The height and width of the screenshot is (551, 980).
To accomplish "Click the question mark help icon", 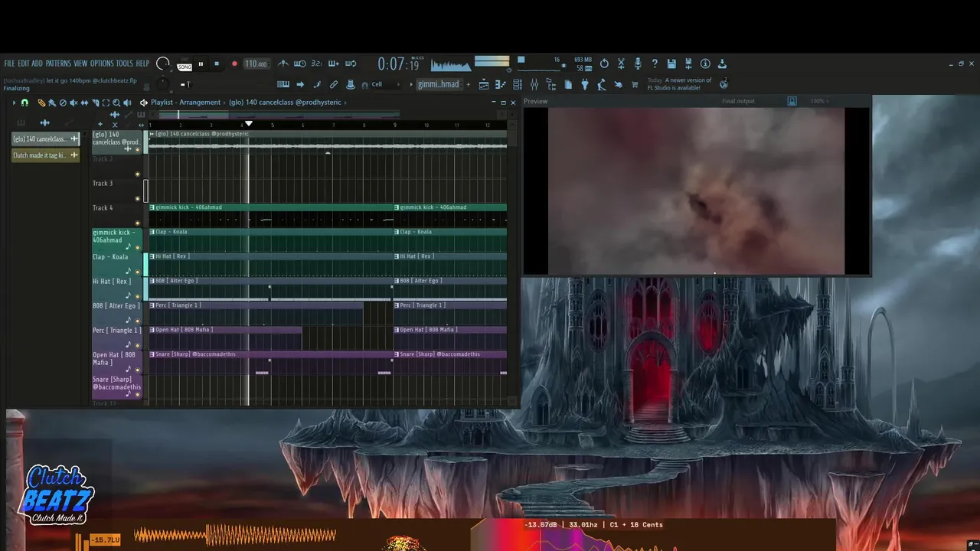I will pyautogui.click(x=655, y=64).
